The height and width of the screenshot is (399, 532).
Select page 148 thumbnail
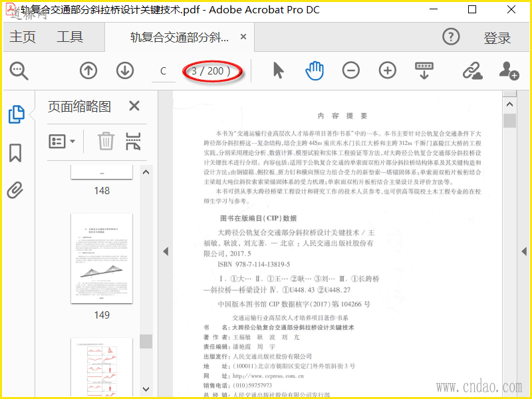click(x=102, y=172)
